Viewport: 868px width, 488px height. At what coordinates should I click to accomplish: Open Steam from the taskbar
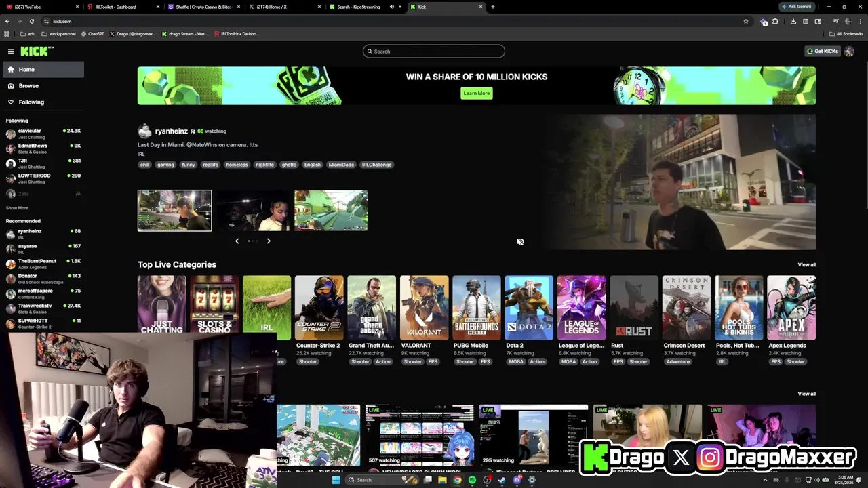(502, 480)
